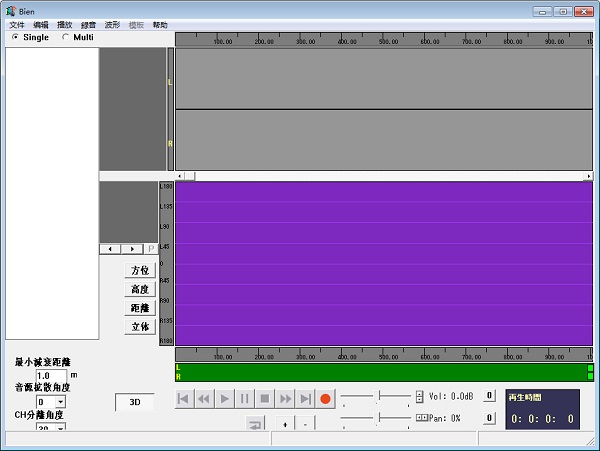Click left arrow under the gray preview
The width and height of the screenshot is (600, 451).
(110, 249)
